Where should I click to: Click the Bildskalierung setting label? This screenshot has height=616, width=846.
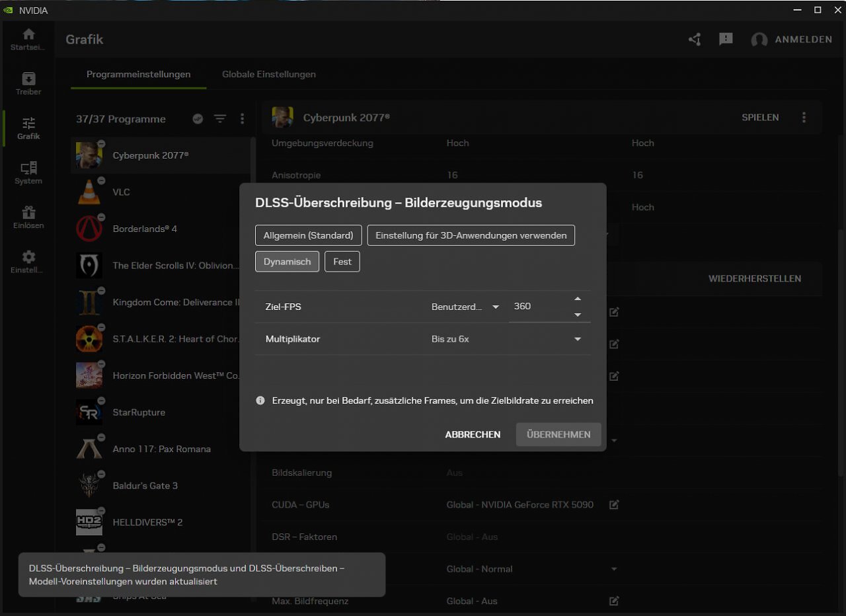pyautogui.click(x=302, y=473)
